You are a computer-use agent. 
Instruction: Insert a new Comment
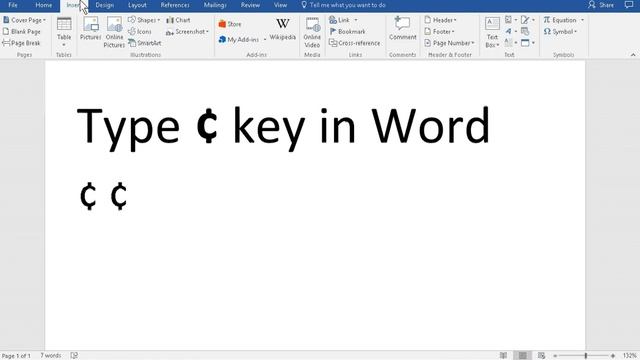(x=402, y=29)
